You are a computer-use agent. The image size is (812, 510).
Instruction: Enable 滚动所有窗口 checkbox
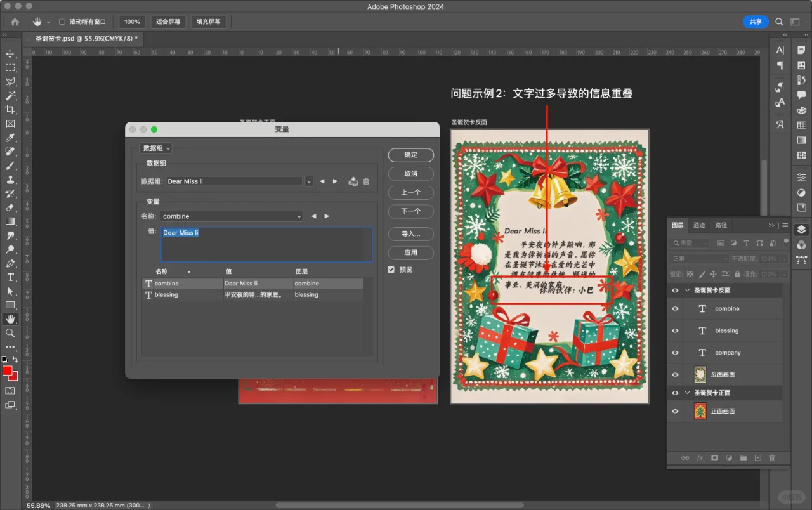point(62,22)
